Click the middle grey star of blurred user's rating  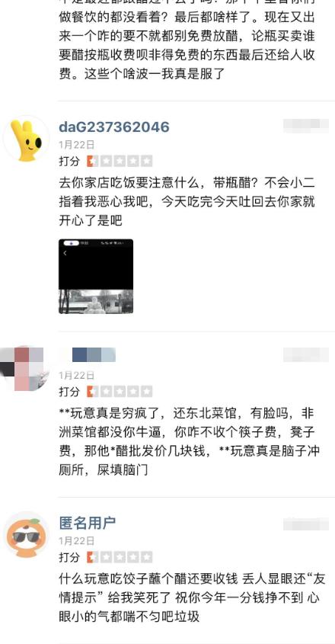pyautogui.click(x=120, y=392)
